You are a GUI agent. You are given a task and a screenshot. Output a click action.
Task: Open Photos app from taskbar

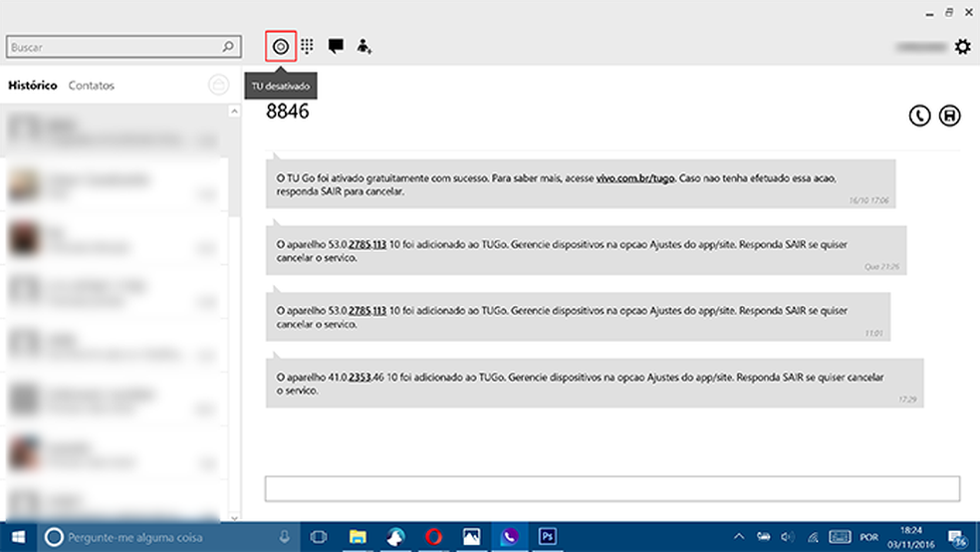point(471,537)
